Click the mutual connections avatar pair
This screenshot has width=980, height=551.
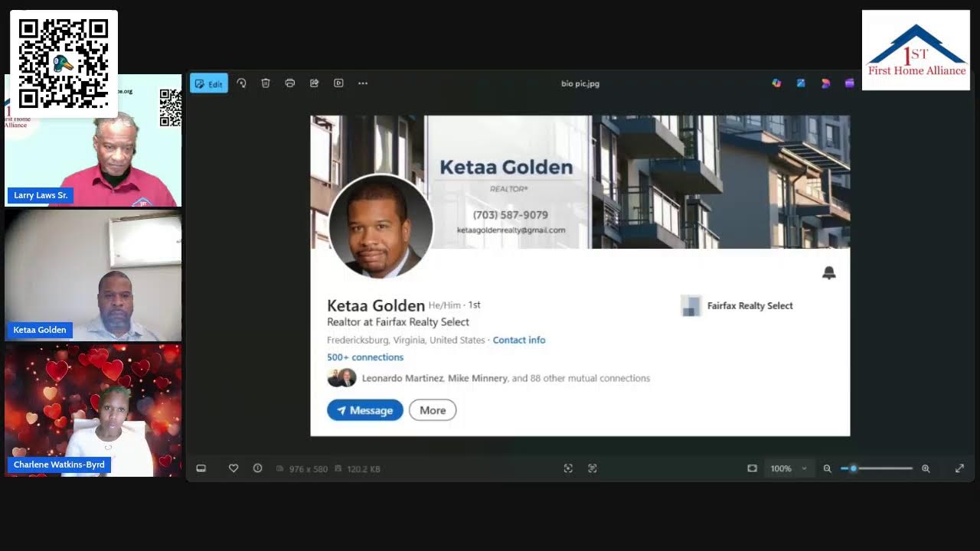point(341,378)
